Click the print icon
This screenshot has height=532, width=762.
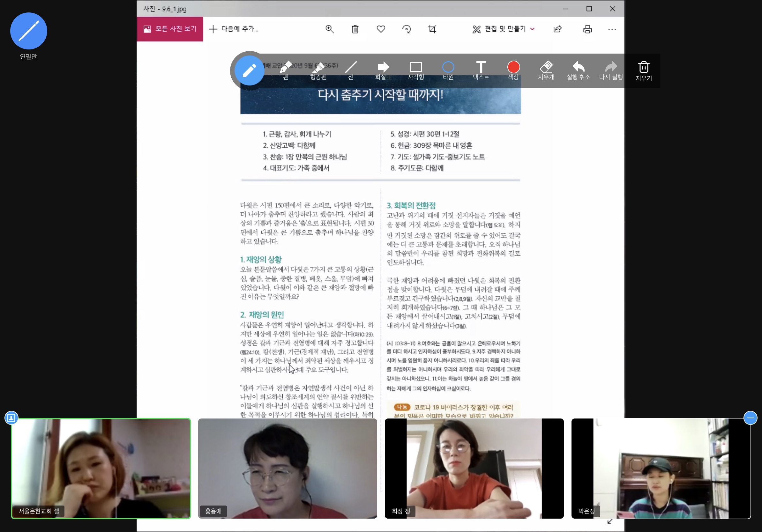click(587, 29)
